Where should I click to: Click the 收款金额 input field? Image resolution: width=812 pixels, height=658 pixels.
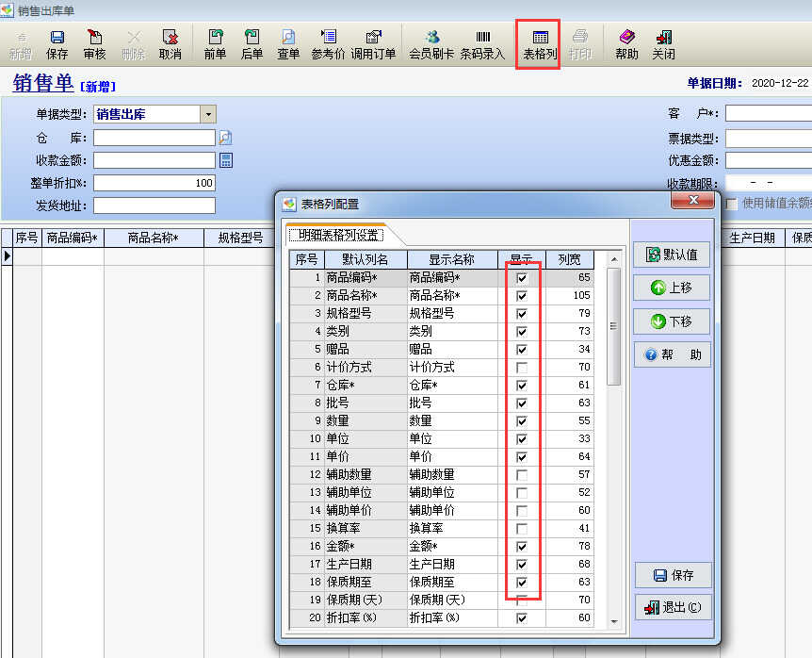pyautogui.click(x=154, y=160)
